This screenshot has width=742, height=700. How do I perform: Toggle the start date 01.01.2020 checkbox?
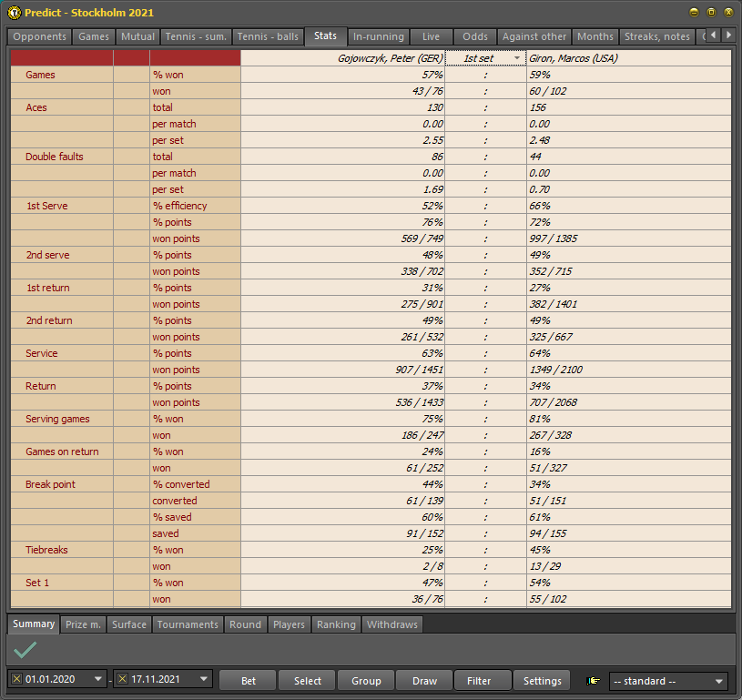(x=16, y=680)
